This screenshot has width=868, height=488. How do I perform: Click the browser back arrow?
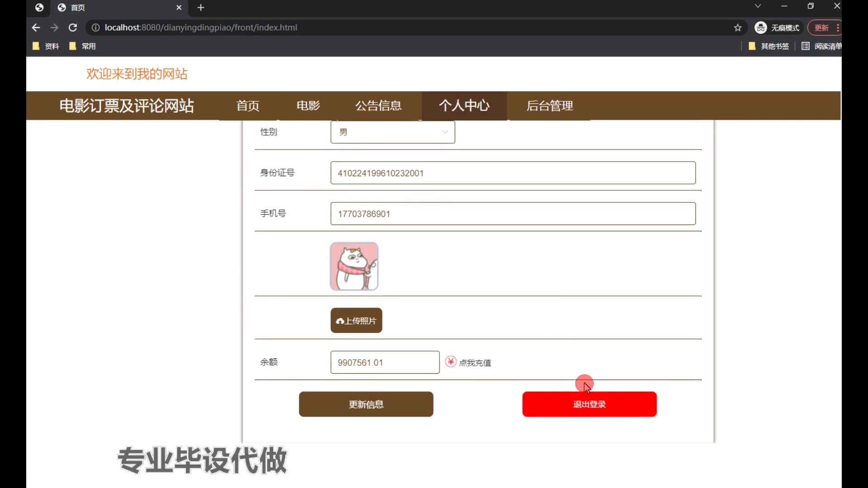(x=36, y=28)
